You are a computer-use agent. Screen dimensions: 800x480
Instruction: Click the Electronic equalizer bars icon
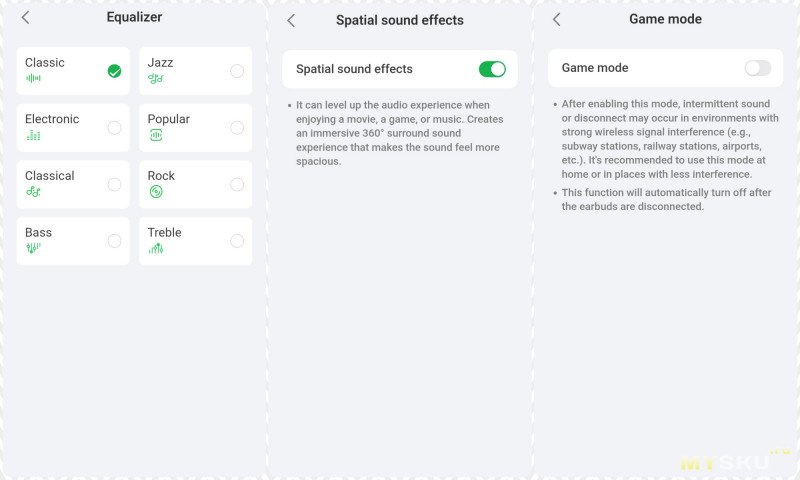coord(33,135)
